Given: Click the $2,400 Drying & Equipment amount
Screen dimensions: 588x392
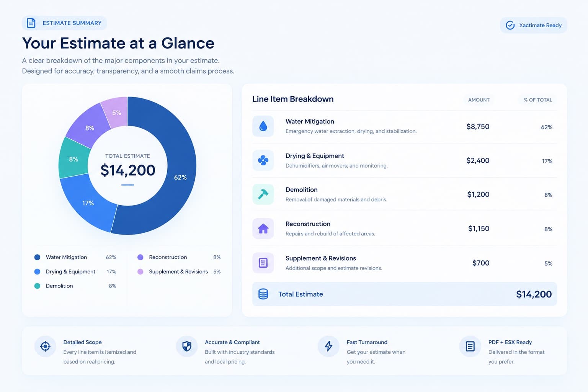Looking at the screenshot, I should 478,161.
